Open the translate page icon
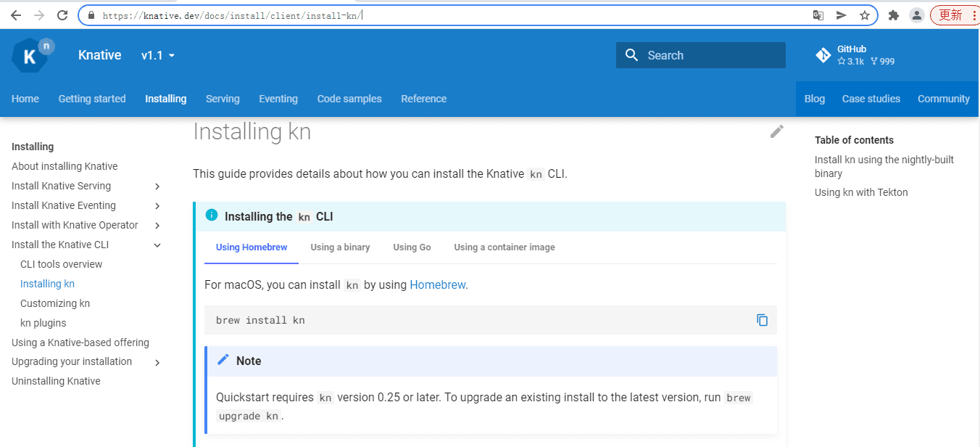Viewport: 980px width, 447px height. 818,15
